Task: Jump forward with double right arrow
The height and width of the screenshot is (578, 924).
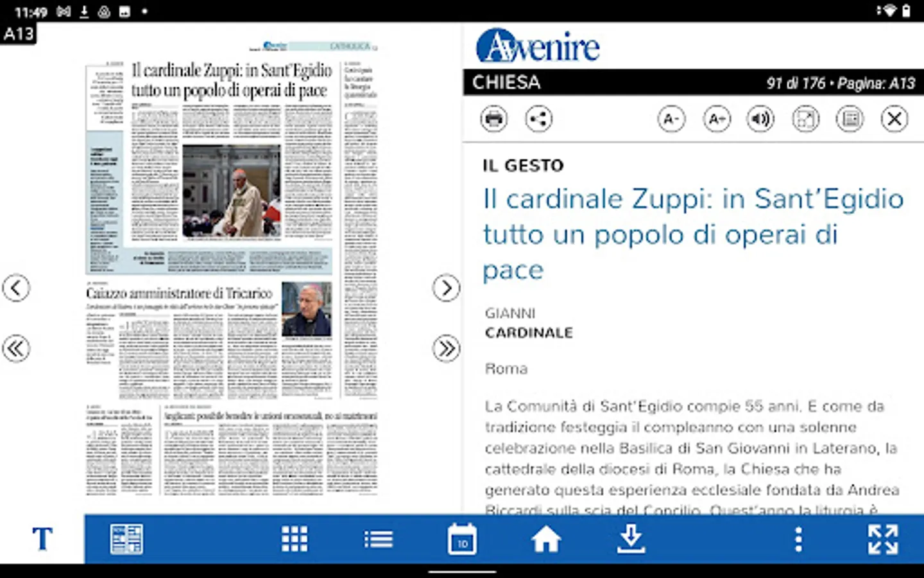Action: click(x=446, y=349)
